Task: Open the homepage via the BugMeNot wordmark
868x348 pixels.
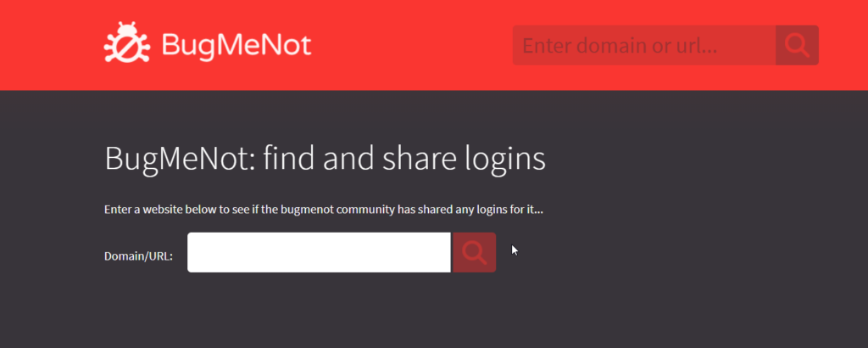Action: tap(237, 45)
